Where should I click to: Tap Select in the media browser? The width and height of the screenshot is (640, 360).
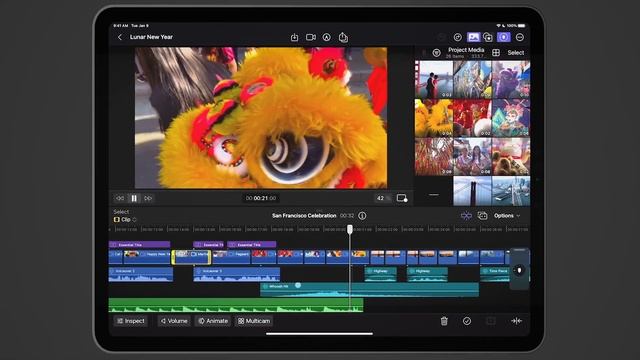pos(516,53)
